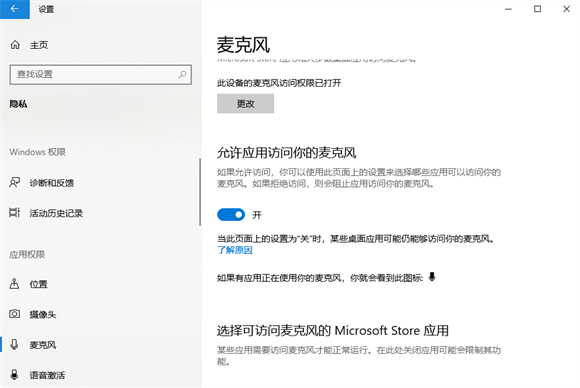Click 选择可访问麦克风的 Microsoft Store 应用 heading
Viewport: 580px width, 388px height.
tap(333, 330)
